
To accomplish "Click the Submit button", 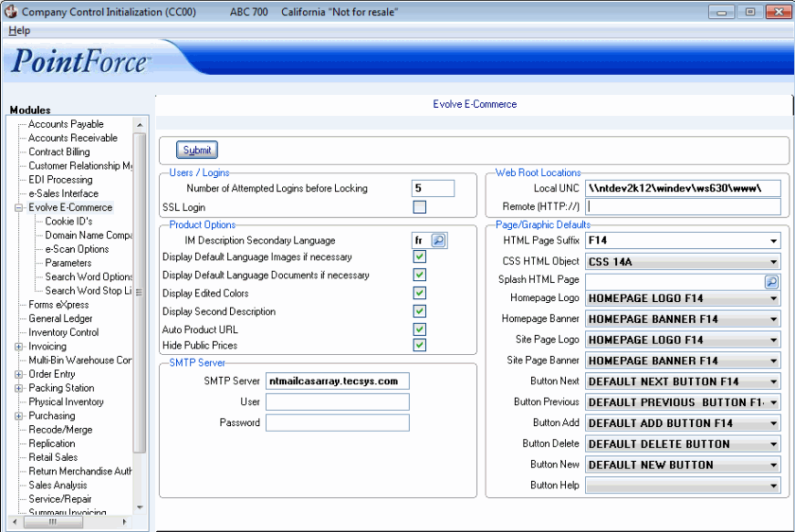I will click(197, 150).
